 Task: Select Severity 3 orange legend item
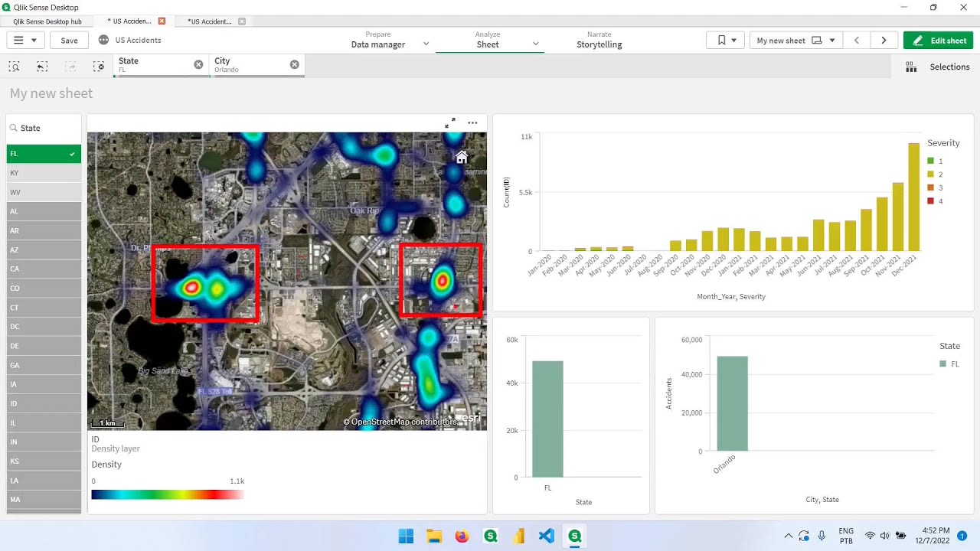tap(935, 187)
